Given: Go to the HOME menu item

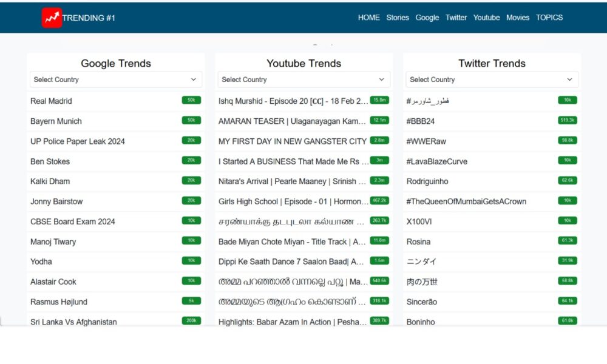Looking at the screenshot, I should pyautogui.click(x=368, y=18).
